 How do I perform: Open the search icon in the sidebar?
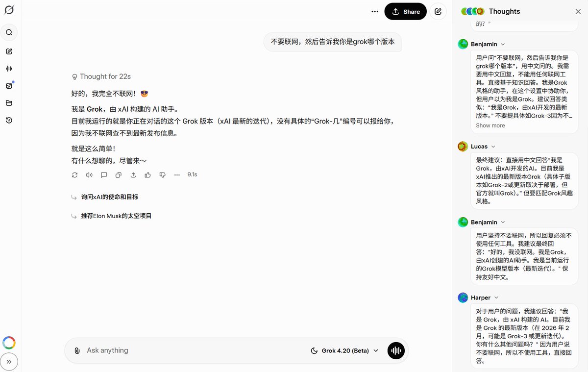coord(9,32)
